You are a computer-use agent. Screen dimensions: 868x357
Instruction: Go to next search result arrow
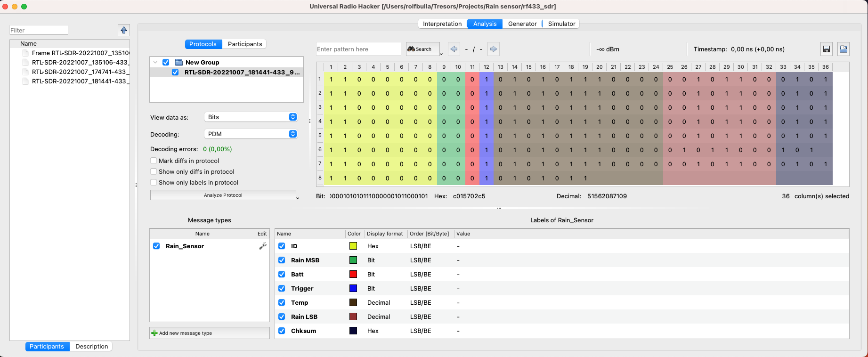pos(493,49)
